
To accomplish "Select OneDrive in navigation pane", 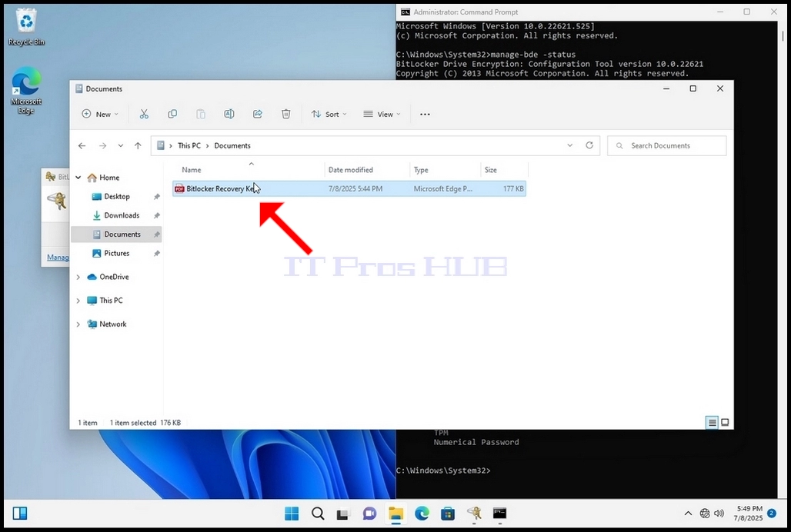I will (x=114, y=277).
